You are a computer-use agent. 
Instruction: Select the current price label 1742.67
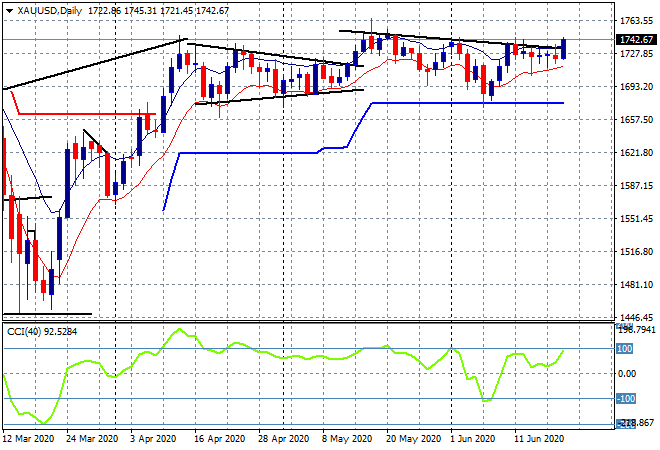click(x=636, y=40)
